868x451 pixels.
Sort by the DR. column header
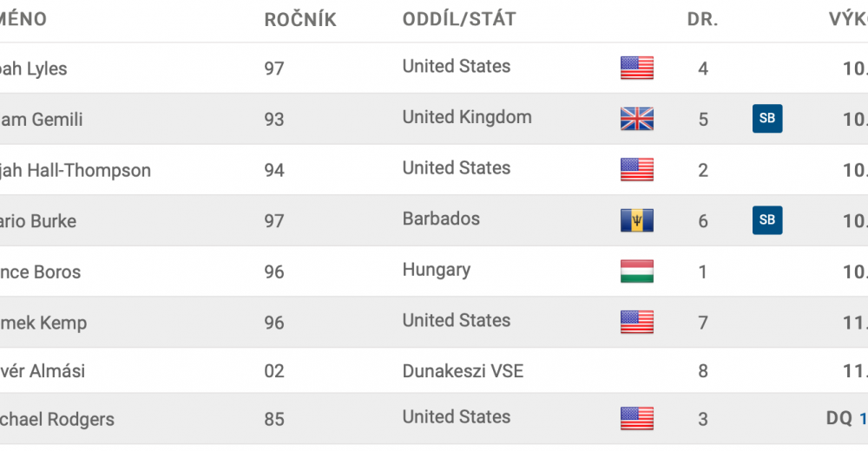tap(702, 19)
